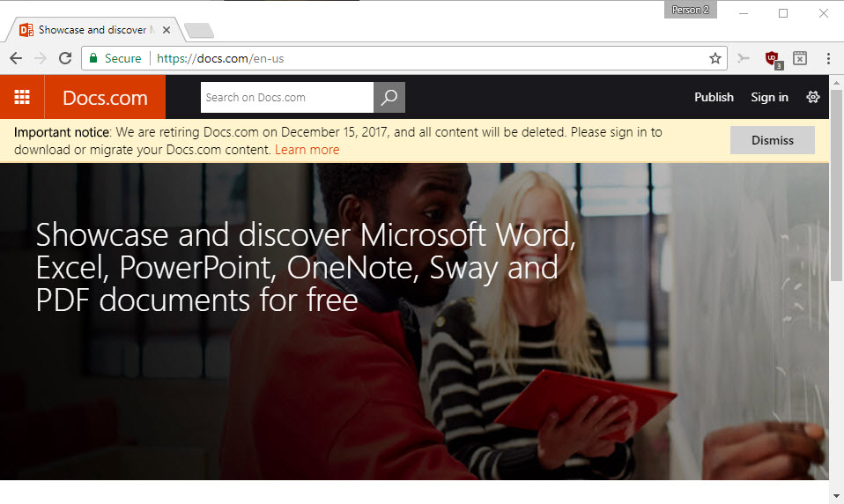Close the Chrome window

click(824, 13)
